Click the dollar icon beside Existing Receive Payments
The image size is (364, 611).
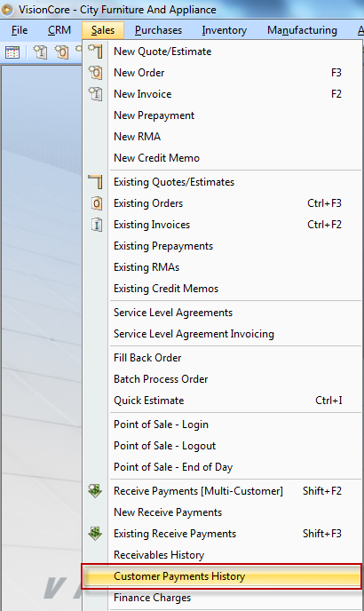coord(95,534)
